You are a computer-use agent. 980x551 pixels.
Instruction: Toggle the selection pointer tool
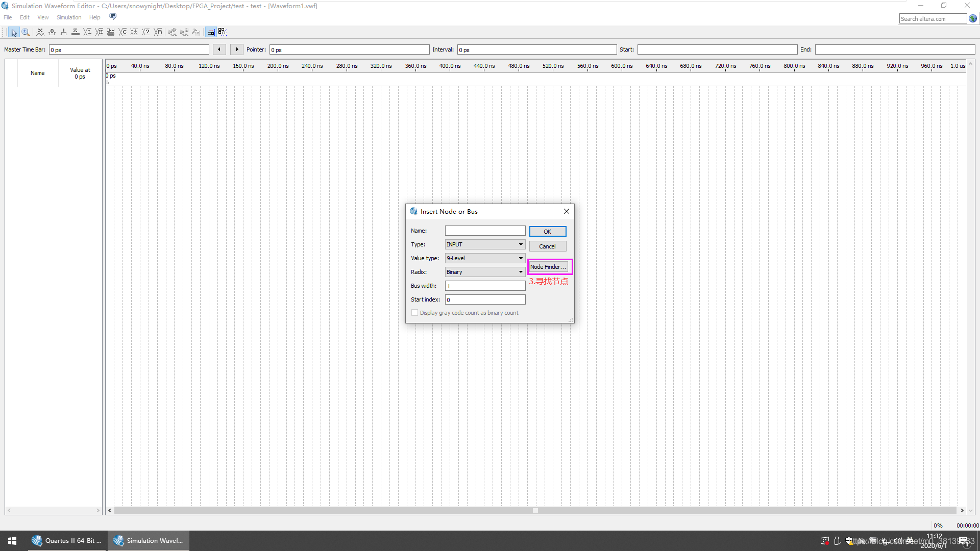coord(14,32)
